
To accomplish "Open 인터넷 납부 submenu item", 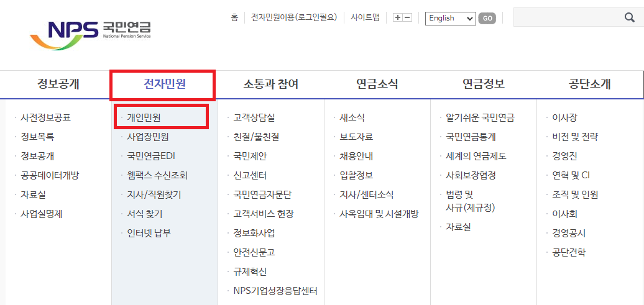I will pos(149,233).
